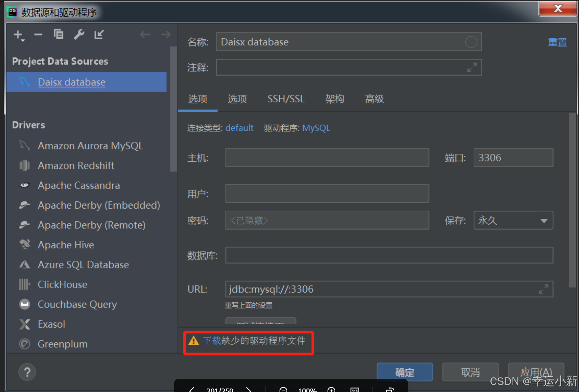
Task: Click into the 密码 password field
Action: click(327, 220)
